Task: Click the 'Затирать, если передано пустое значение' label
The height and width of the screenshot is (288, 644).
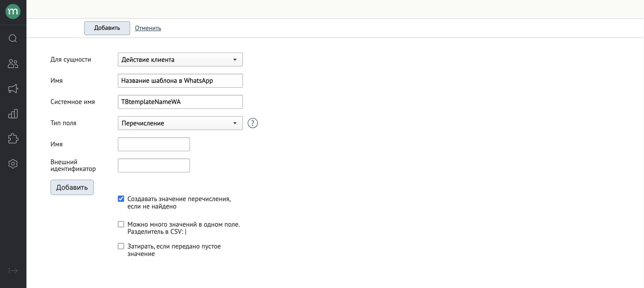Action: [x=174, y=250]
